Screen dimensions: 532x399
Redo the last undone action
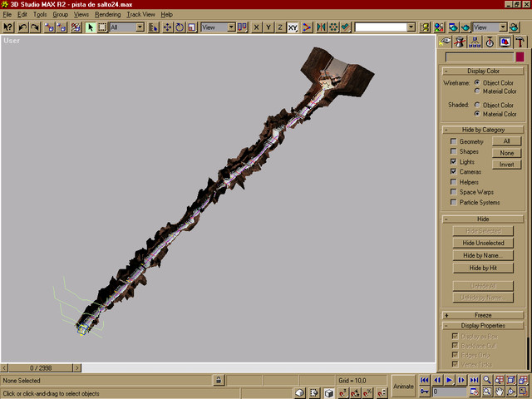[x=35, y=27]
